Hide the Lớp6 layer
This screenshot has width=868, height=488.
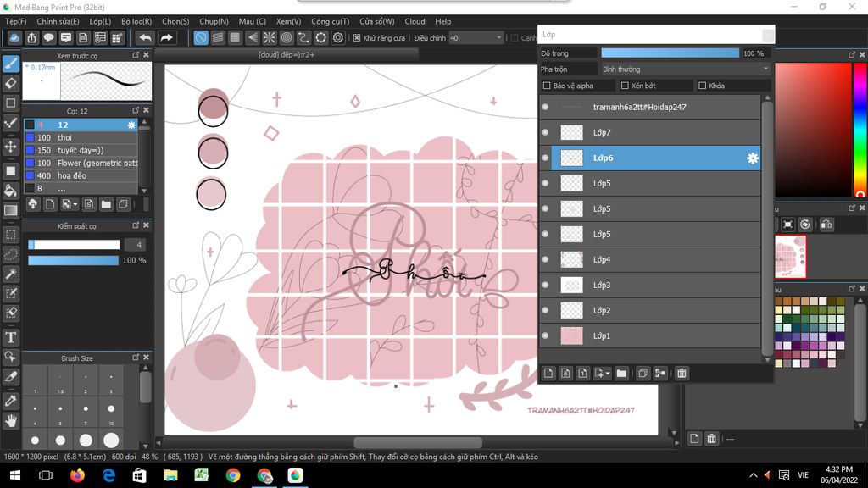[545, 158]
